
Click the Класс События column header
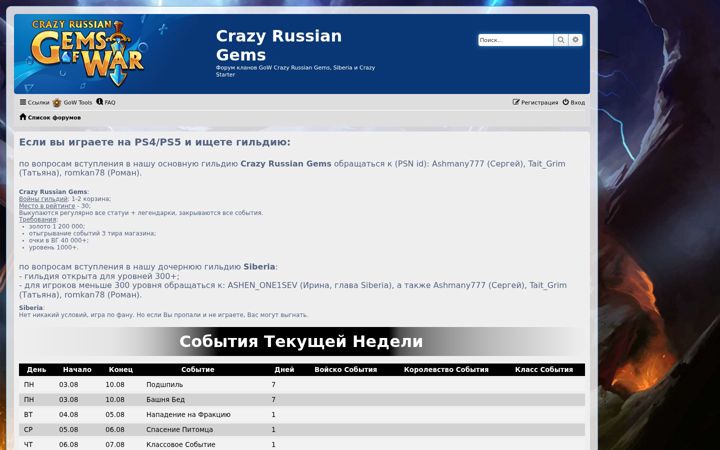(x=544, y=370)
